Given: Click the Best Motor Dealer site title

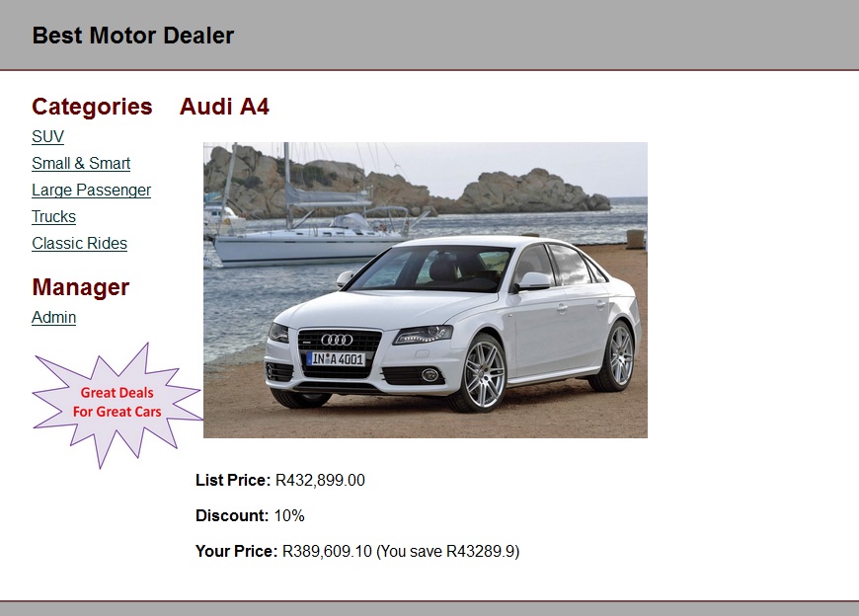Looking at the screenshot, I should coord(133,36).
